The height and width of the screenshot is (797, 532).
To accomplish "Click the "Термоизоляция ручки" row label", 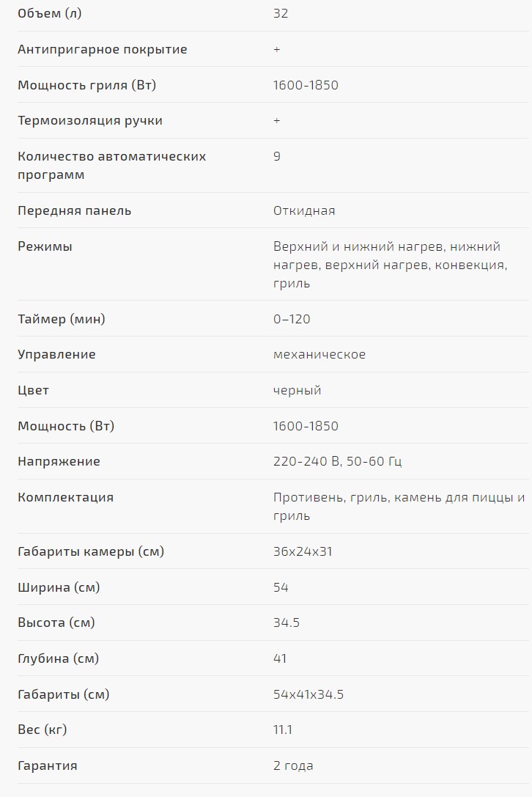I will point(90,121).
